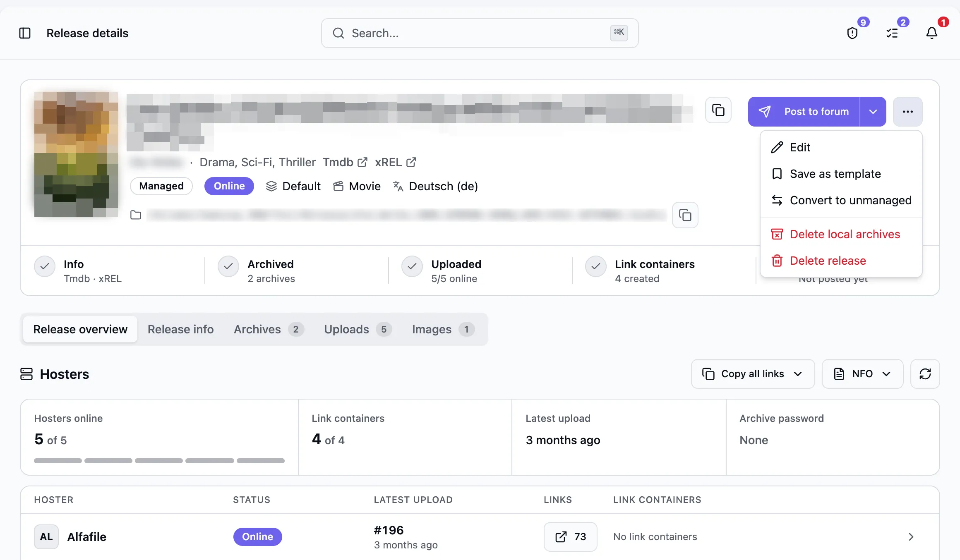Open the three-dots more actions menu
Viewport: 960px width, 560px height.
click(x=908, y=112)
